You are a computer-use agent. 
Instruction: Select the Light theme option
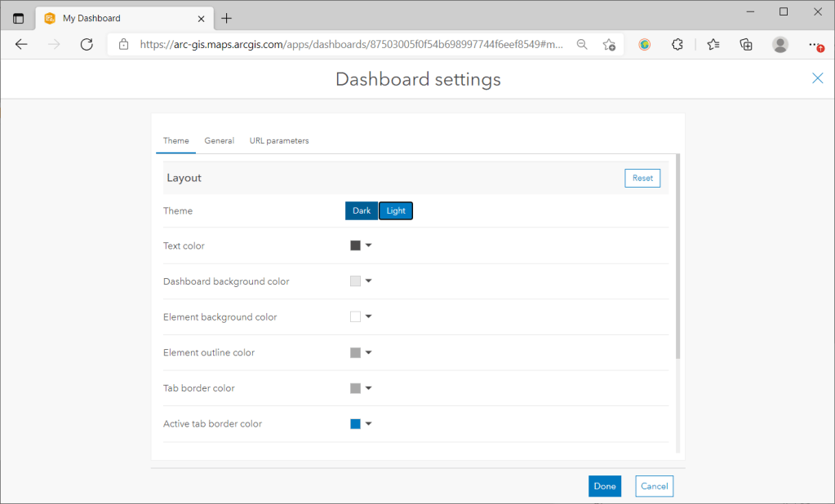pyautogui.click(x=396, y=210)
